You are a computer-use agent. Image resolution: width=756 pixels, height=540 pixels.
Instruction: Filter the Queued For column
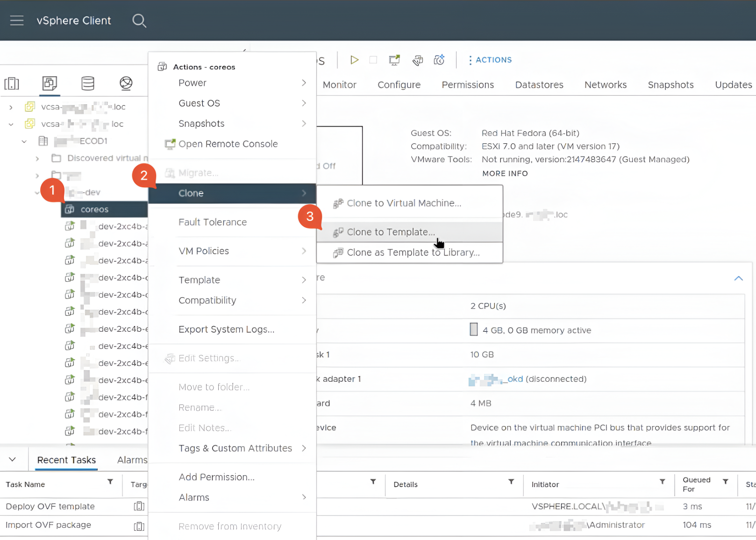725,482
